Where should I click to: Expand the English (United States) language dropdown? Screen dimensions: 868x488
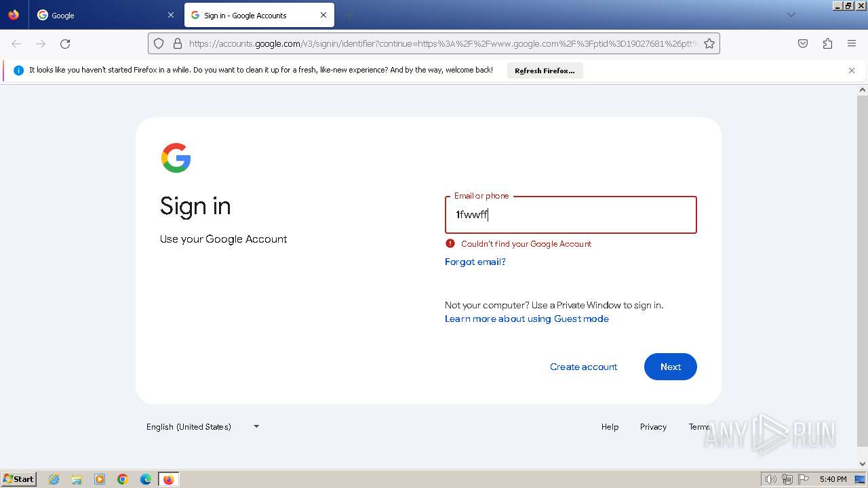pos(203,426)
